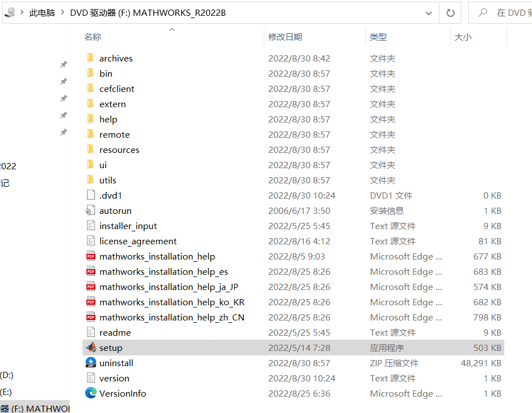Select mathworks_installation_help_zh_CN file name
The image size is (532, 413).
(172, 318)
